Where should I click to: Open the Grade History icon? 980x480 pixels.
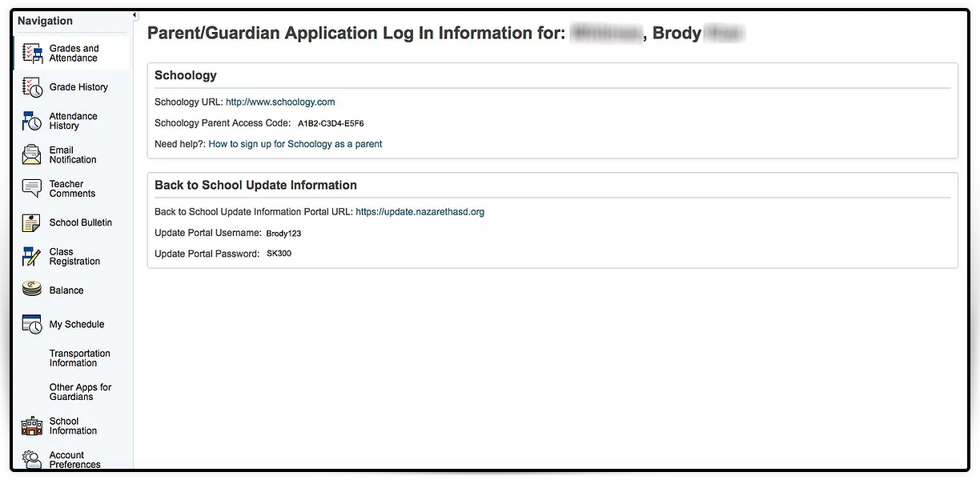point(32,87)
